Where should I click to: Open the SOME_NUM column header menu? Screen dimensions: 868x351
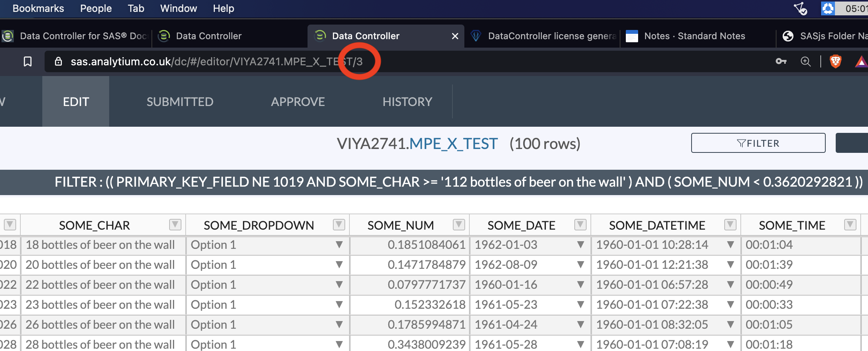(x=459, y=225)
